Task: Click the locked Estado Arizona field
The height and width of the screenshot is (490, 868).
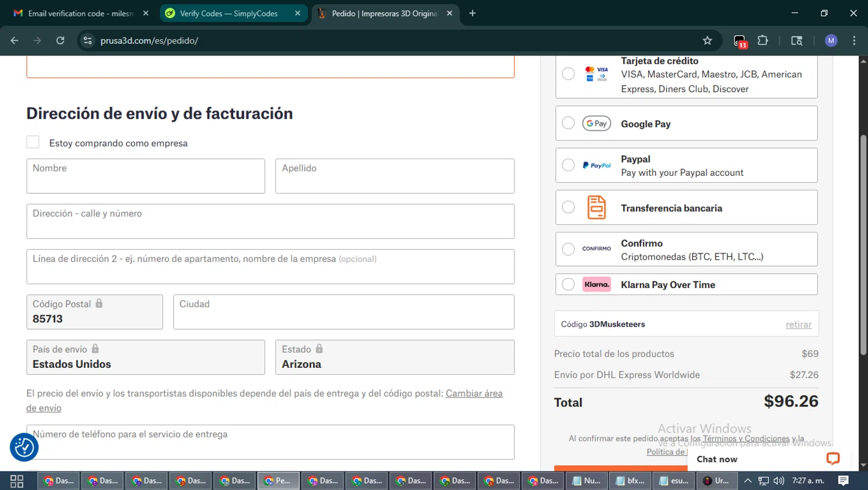Action: click(395, 357)
